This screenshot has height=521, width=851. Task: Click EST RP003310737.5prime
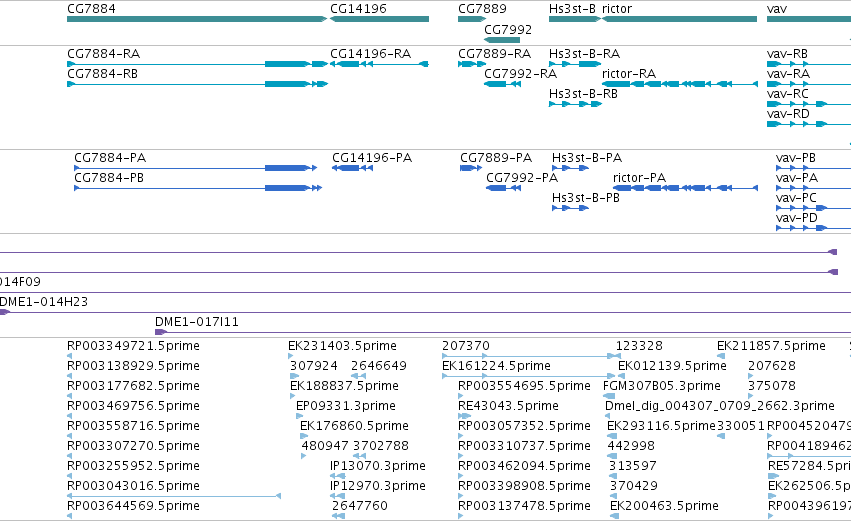pyautogui.click(x=524, y=446)
